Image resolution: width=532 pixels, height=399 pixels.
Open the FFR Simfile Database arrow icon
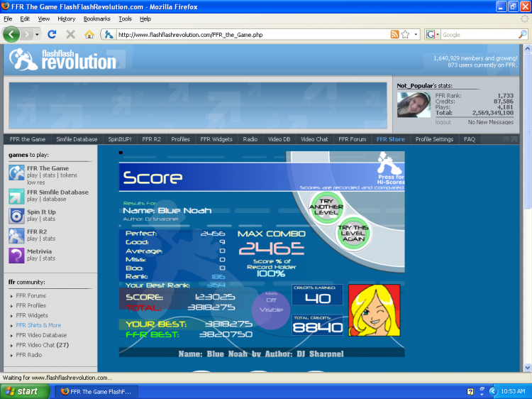(16, 196)
